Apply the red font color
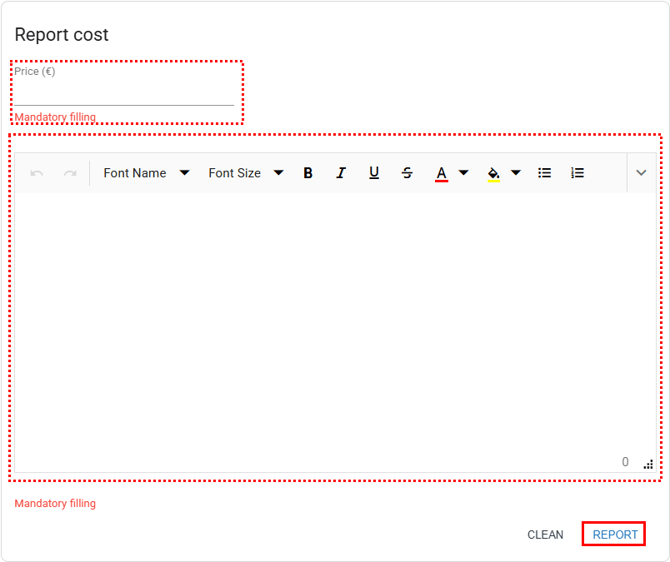The image size is (670, 562). pyautogui.click(x=441, y=173)
